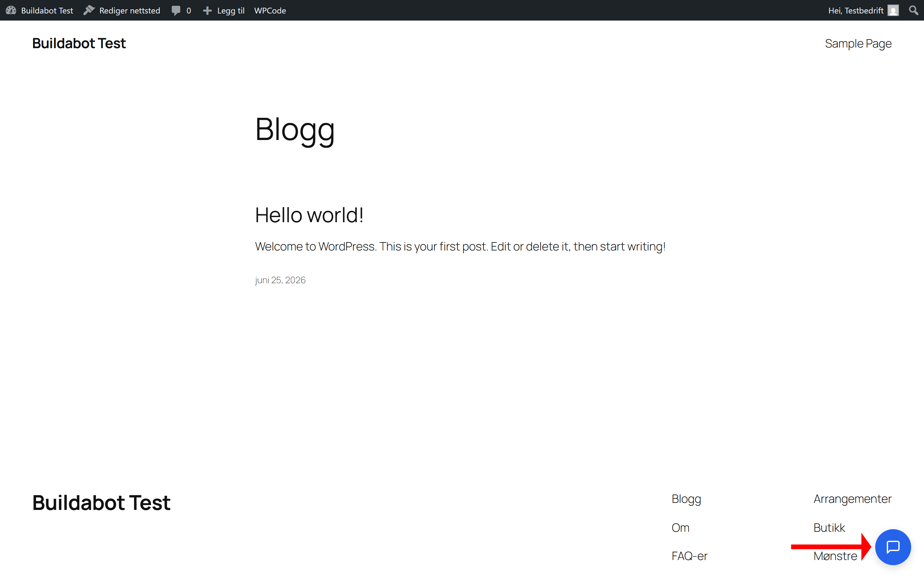Click the brush icon beside Rediger nettsted

click(x=89, y=10)
